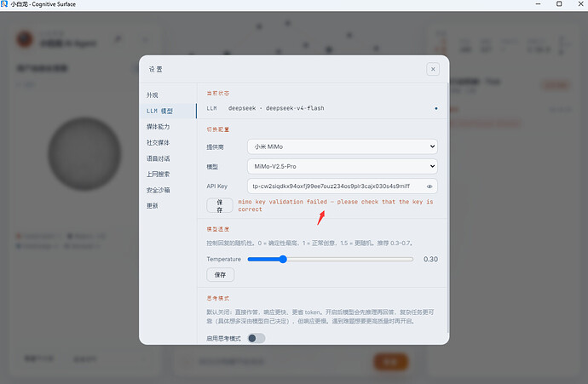
Task: Open the 语音对话 settings section
Action: tap(158, 158)
